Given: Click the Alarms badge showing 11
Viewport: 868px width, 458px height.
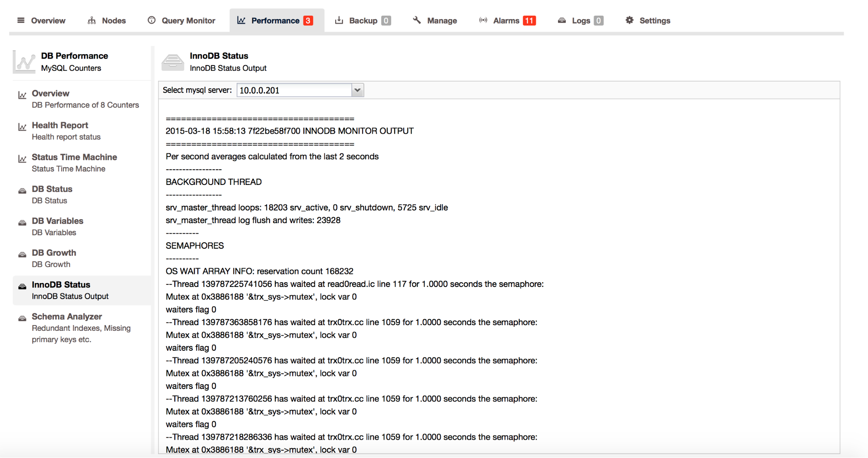Looking at the screenshot, I should click(x=529, y=20).
